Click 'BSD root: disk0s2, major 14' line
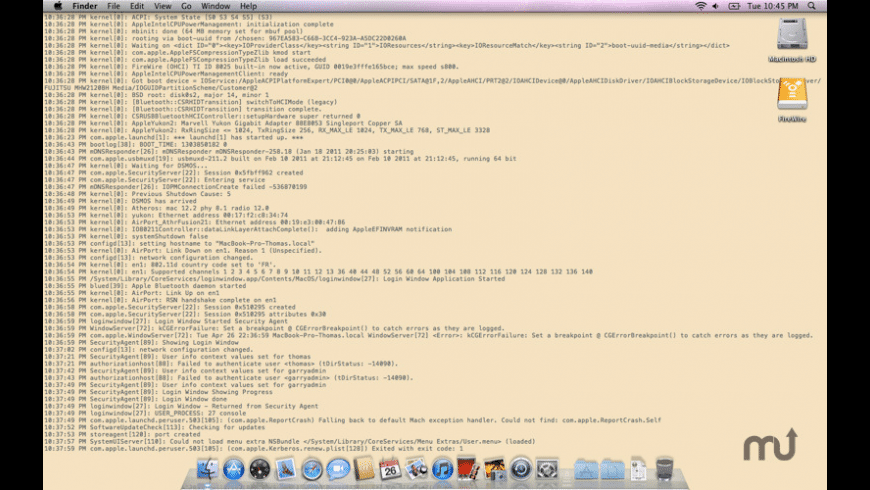The image size is (870, 490). coord(156,95)
